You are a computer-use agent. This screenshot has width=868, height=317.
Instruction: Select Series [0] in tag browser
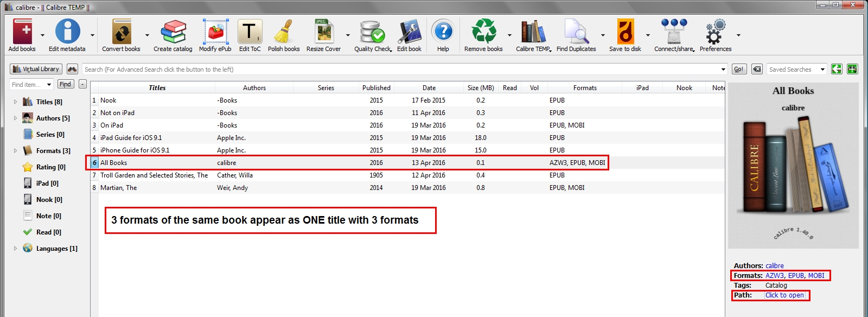[50, 134]
